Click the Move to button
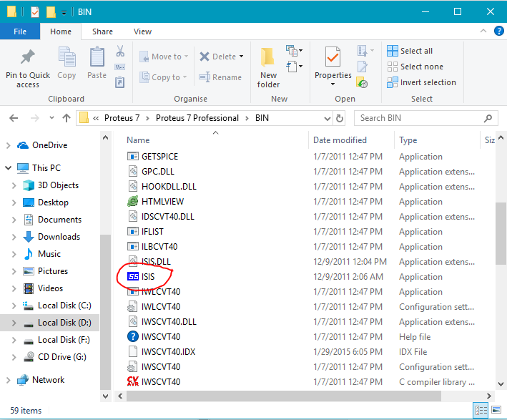 (x=164, y=57)
